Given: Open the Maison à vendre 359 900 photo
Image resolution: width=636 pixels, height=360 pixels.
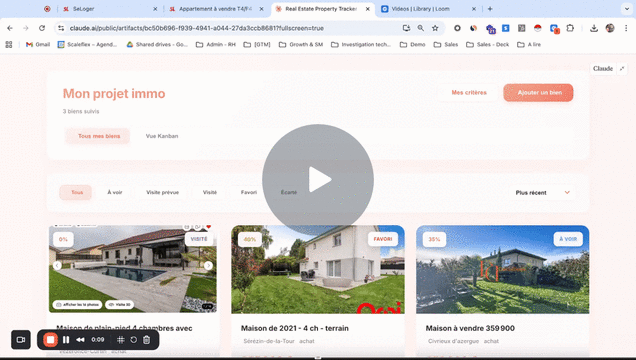Looking at the screenshot, I should pyautogui.click(x=503, y=270).
